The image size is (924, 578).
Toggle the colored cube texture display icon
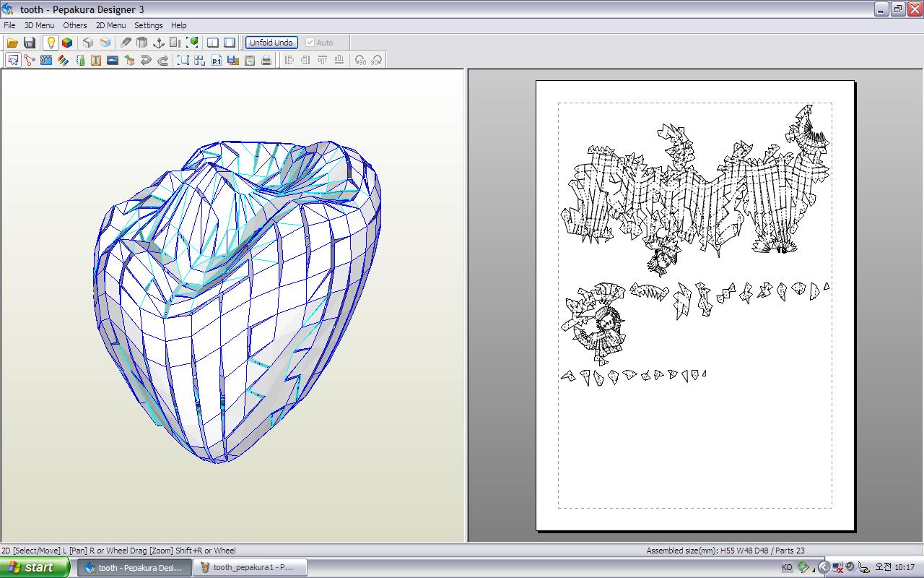[x=67, y=43]
